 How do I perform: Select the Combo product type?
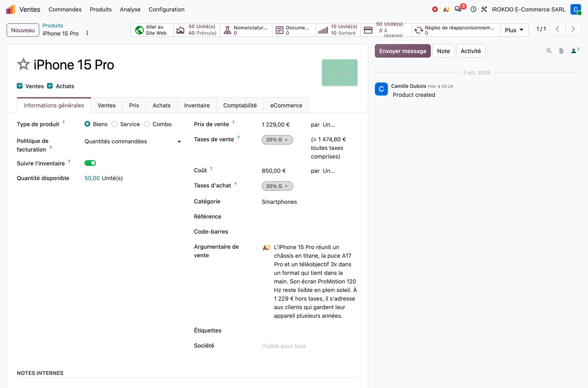click(x=147, y=124)
